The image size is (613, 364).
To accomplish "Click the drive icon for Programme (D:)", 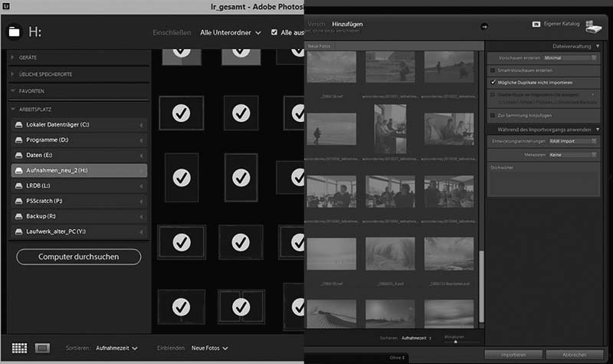I will (x=18, y=140).
